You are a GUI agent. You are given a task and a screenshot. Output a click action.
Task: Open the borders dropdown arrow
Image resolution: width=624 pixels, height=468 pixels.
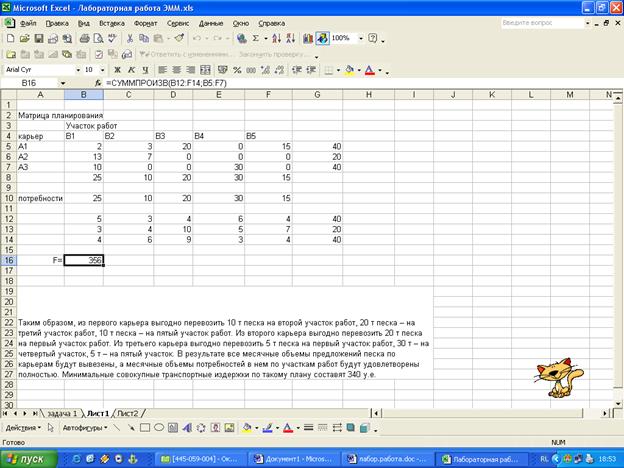pos(338,70)
